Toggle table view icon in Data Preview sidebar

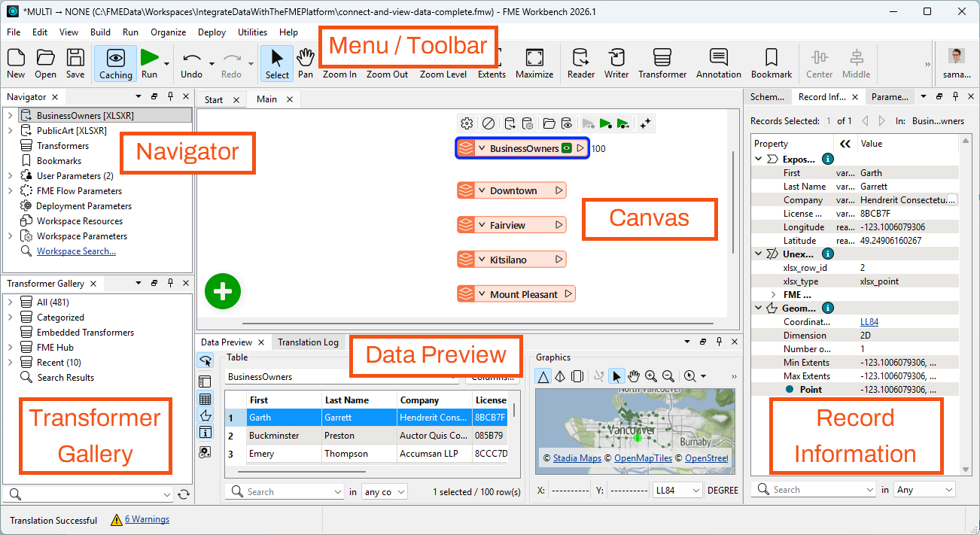(205, 398)
